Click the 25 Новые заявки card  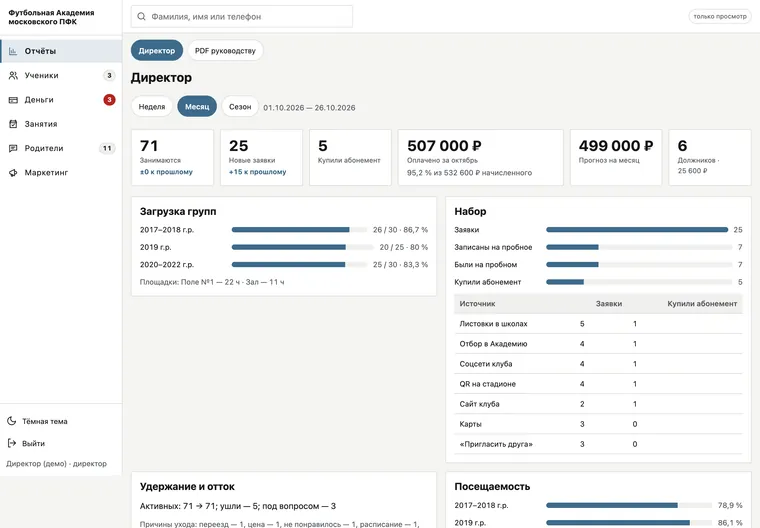261,157
